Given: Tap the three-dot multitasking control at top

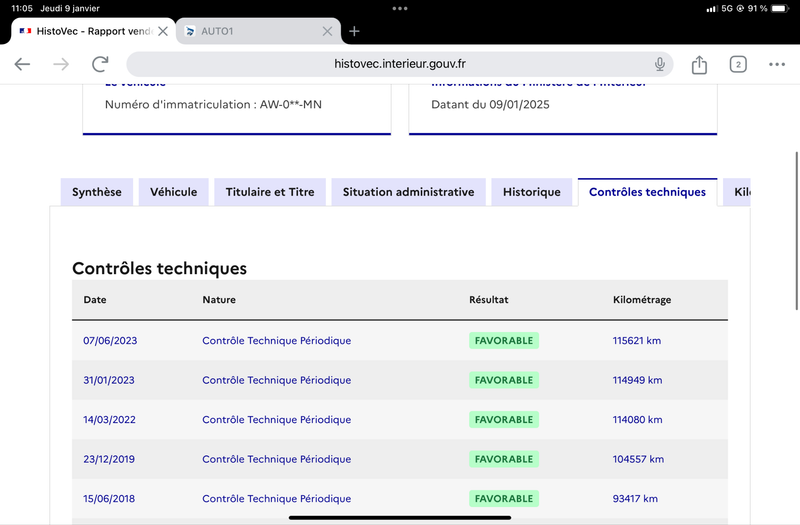Looking at the screenshot, I should tap(400, 8).
